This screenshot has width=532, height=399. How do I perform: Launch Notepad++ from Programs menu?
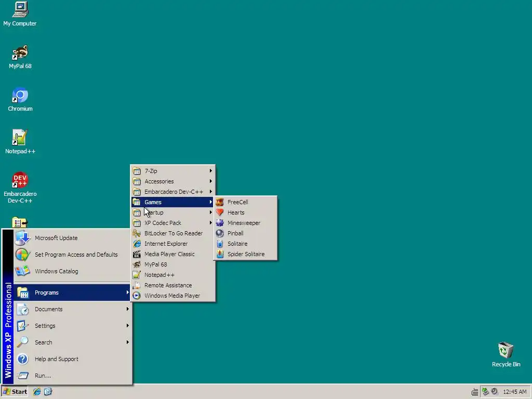click(x=172, y=275)
